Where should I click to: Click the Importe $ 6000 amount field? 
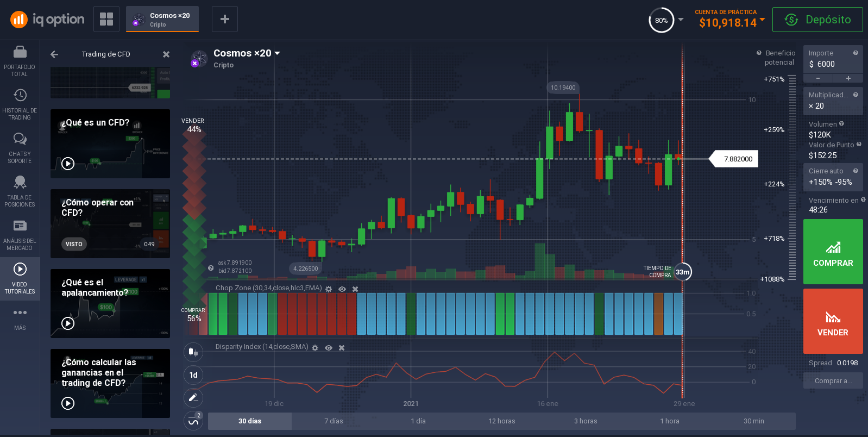click(833, 59)
